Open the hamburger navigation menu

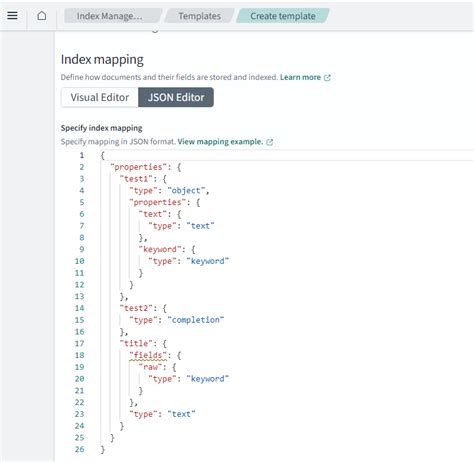point(12,16)
